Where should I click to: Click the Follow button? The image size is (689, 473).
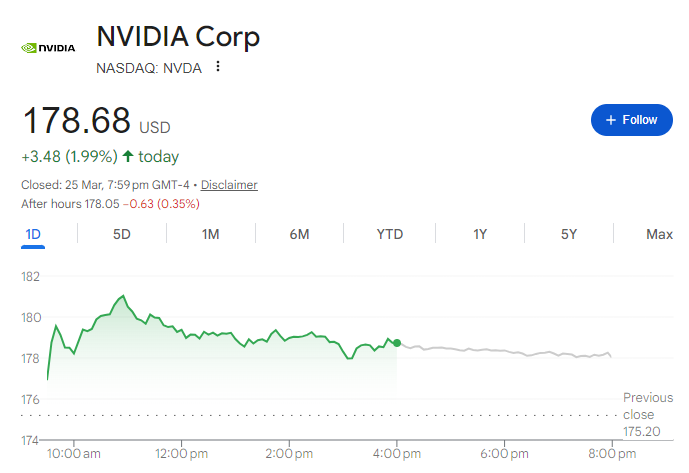[x=631, y=120]
